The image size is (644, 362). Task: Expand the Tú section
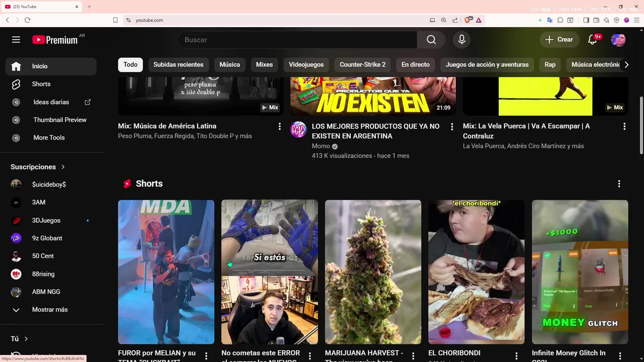20,339
